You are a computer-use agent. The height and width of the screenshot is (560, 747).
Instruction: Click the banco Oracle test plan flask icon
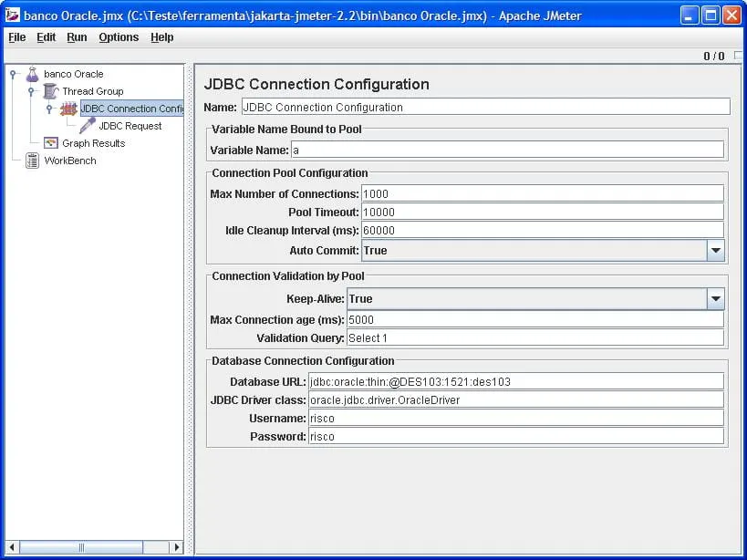coord(33,74)
